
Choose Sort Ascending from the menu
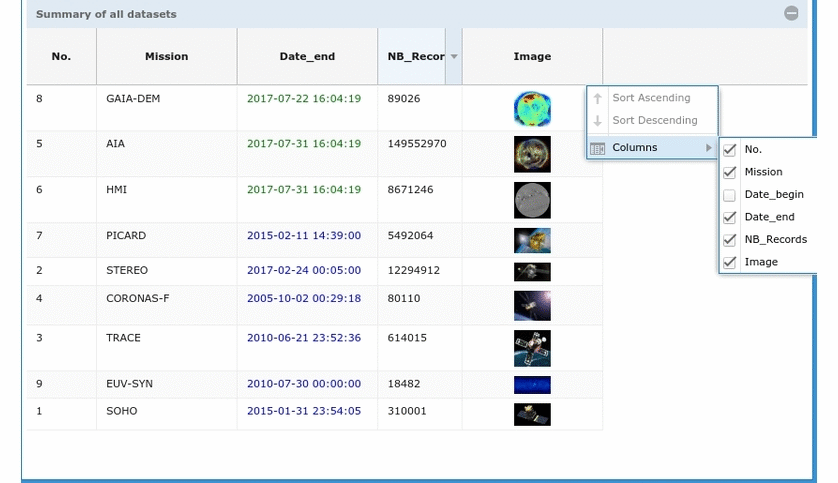651,98
